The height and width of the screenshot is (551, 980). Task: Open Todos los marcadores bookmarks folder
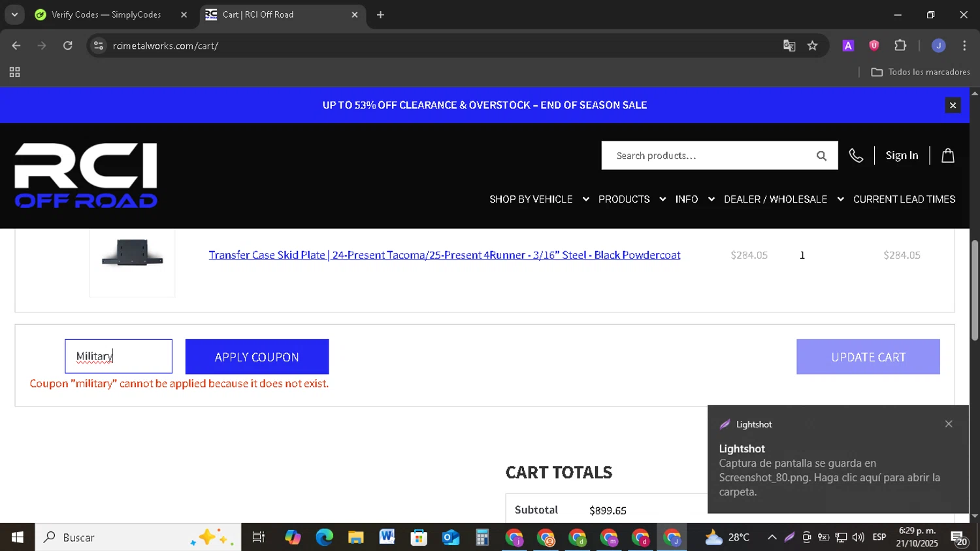coord(921,72)
